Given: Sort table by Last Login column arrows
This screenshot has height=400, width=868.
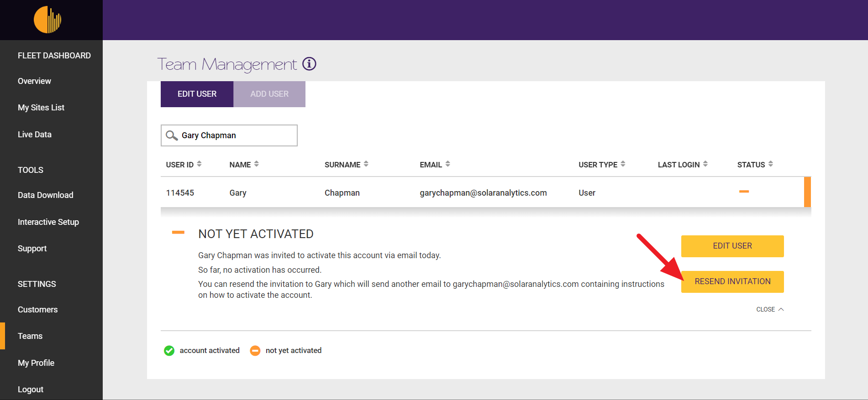Looking at the screenshot, I should point(705,164).
